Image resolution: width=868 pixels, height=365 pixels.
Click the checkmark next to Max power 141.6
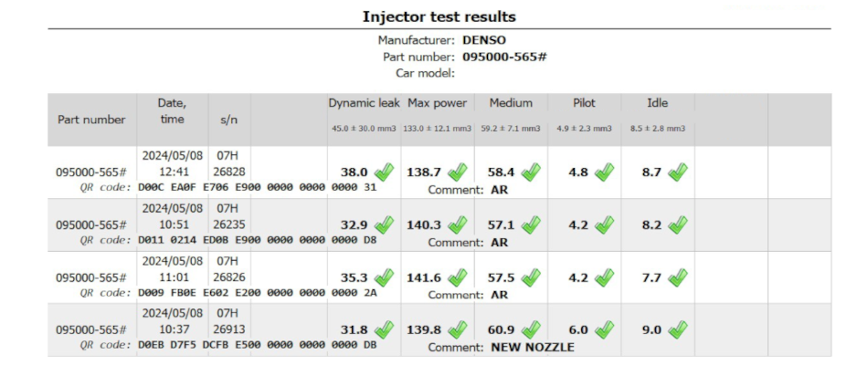[x=458, y=277]
